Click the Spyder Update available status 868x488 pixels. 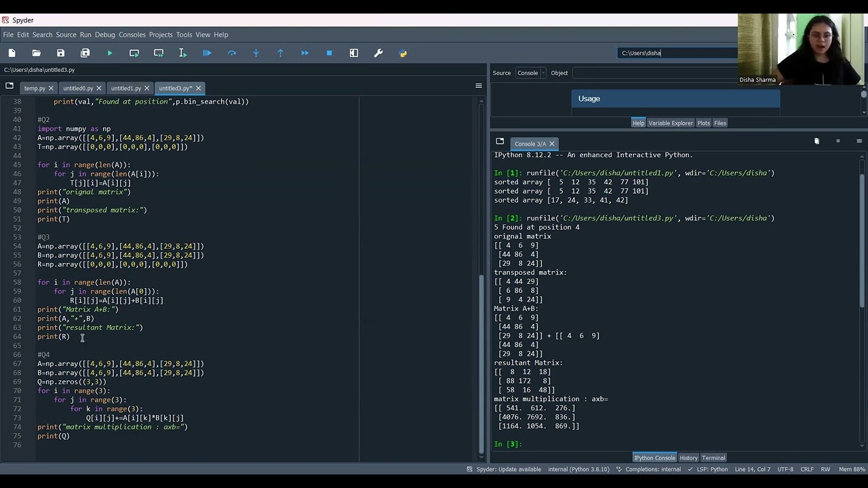[508, 469]
